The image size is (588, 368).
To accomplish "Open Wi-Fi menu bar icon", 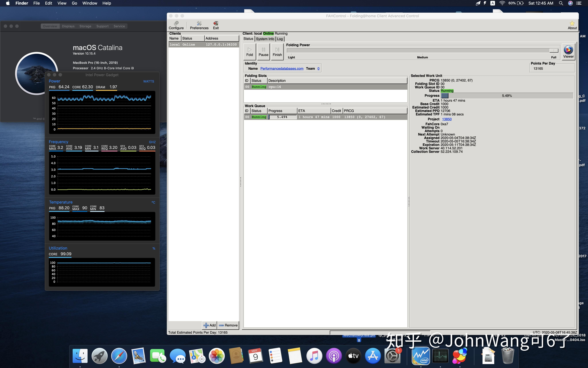I will pos(502,3).
